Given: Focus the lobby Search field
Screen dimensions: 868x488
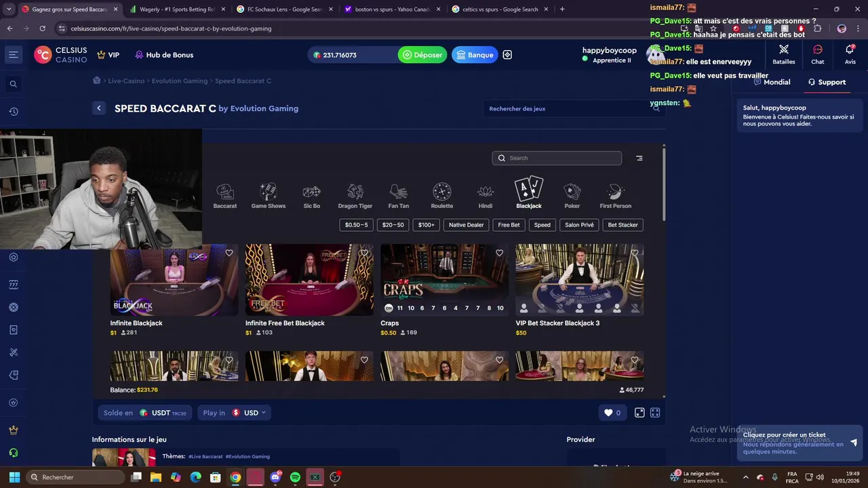Looking at the screenshot, I should (557, 158).
